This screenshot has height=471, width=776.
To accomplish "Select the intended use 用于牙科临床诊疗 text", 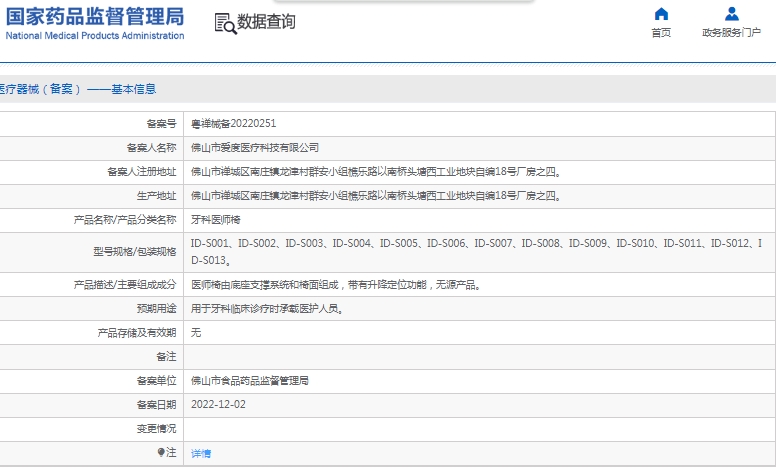I will coord(267,309).
